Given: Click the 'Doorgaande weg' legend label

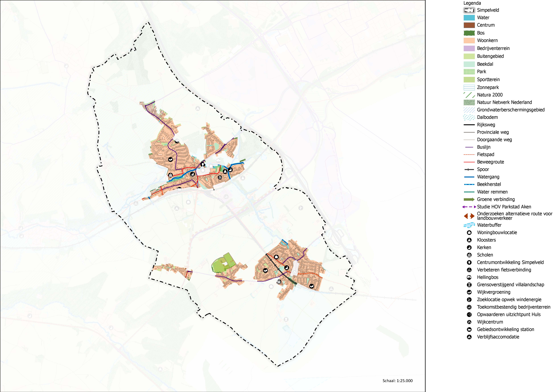Looking at the screenshot, I should (x=494, y=140).
